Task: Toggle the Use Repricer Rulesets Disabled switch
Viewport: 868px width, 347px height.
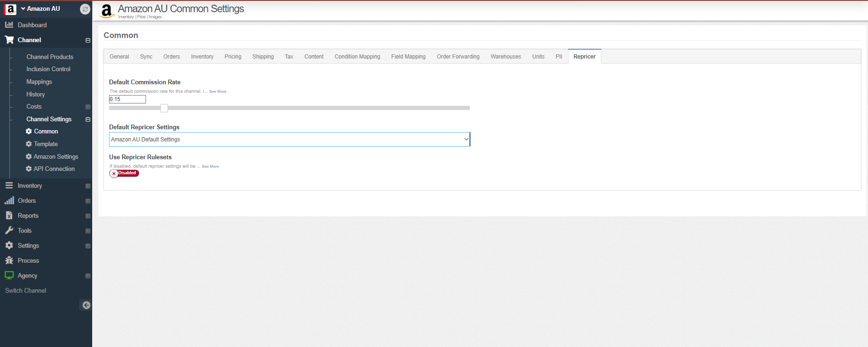Action: (124, 173)
